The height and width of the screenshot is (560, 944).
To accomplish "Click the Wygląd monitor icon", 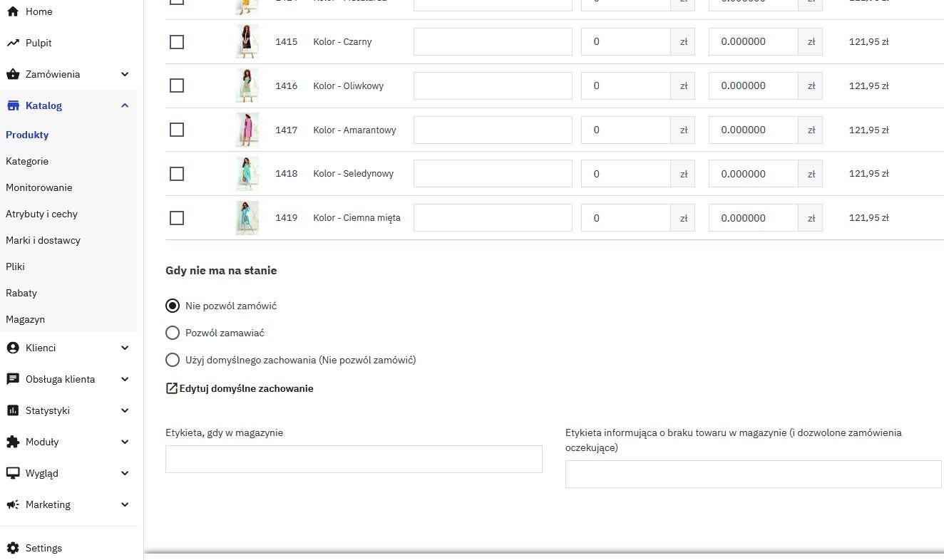I will tap(12, 473).
